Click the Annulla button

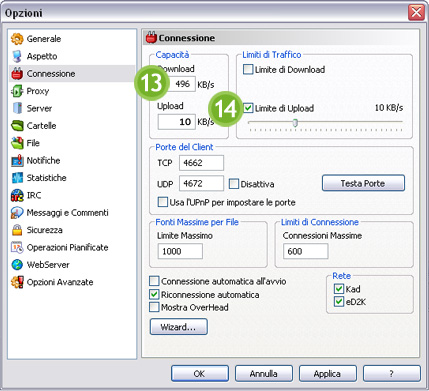[264, 373]
